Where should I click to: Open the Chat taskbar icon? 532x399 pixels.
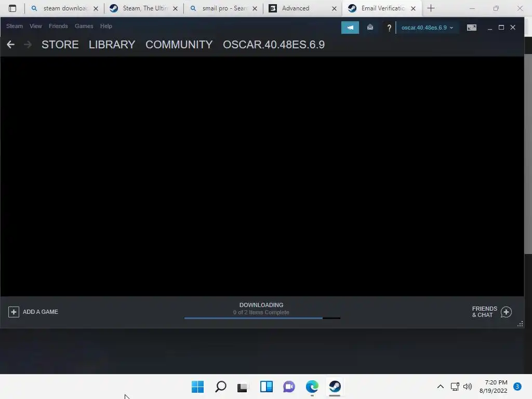(x=289, y=387)
